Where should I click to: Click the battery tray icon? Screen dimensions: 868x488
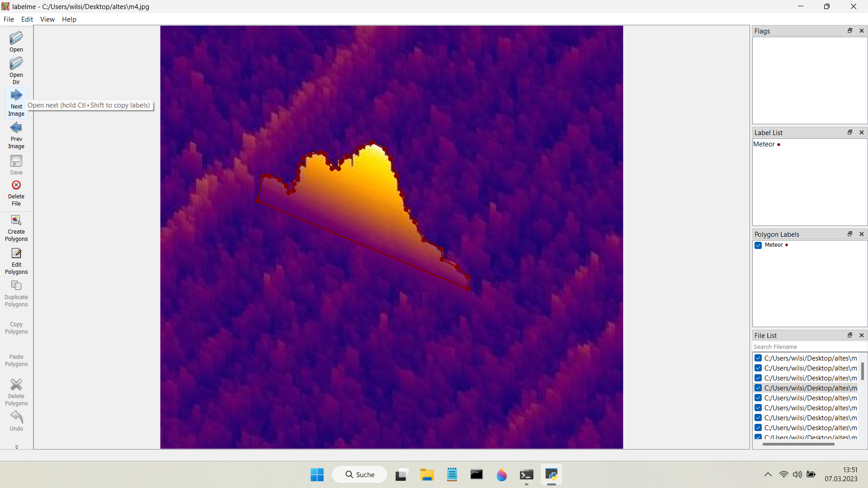click(811, 474)
